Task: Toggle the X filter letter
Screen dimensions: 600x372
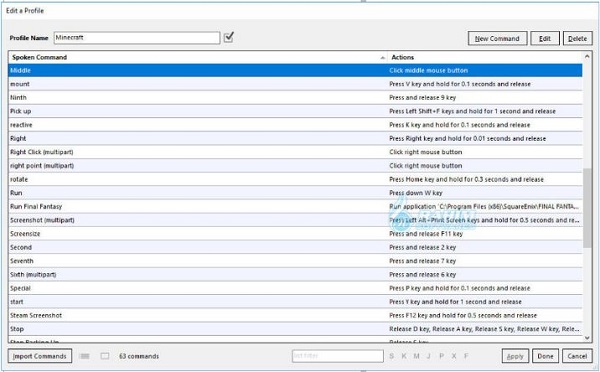Action: [454, 356]
